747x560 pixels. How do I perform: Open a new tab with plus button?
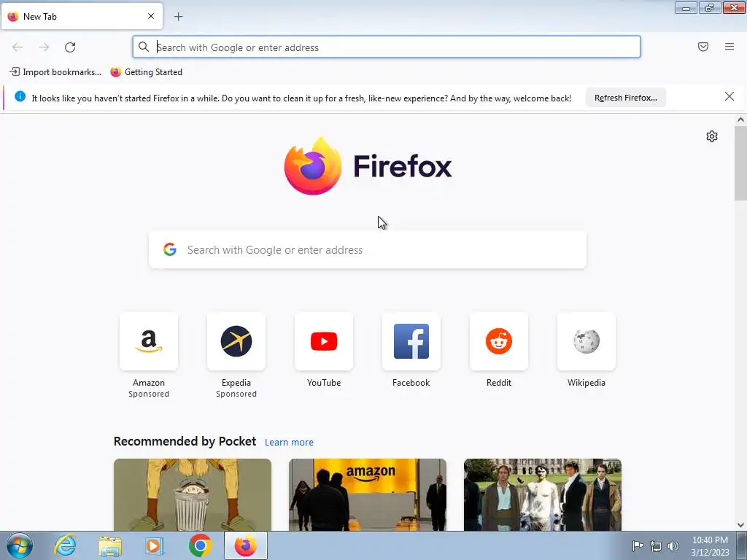tap(178, 17)
